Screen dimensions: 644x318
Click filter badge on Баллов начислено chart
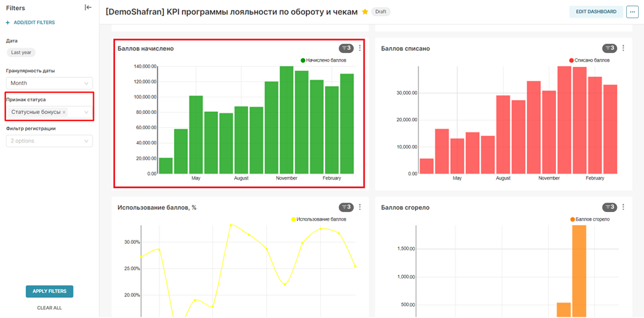pyautogui.click(x=346, y=48)
